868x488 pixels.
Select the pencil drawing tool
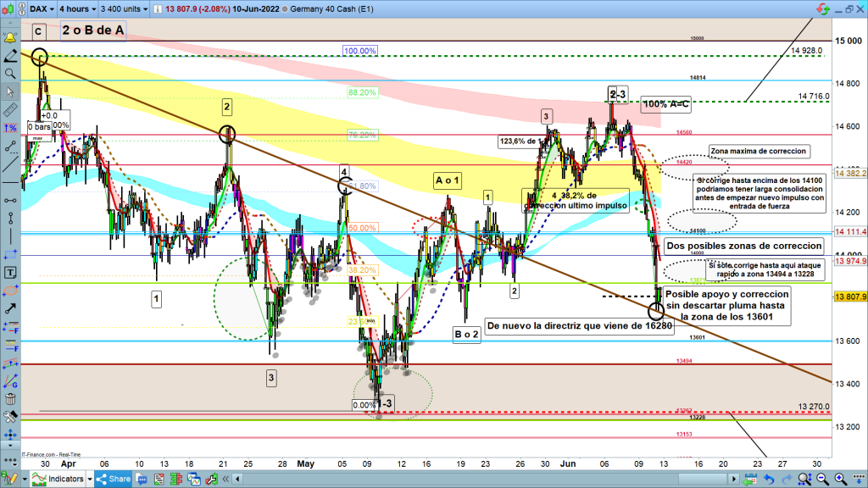[x=10, y=56]
